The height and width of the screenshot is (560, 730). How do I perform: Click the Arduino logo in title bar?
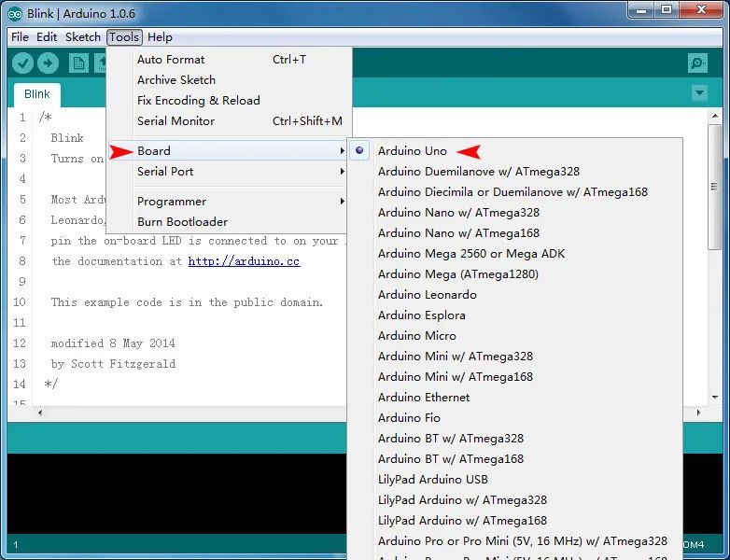coord(15,13)
